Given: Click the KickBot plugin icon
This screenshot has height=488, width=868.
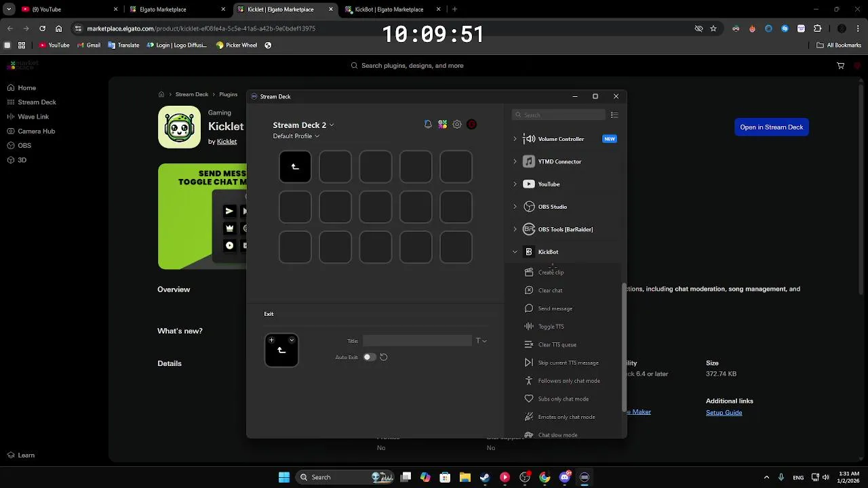Looking at the screenshot, I should click(x=529, y=252).
